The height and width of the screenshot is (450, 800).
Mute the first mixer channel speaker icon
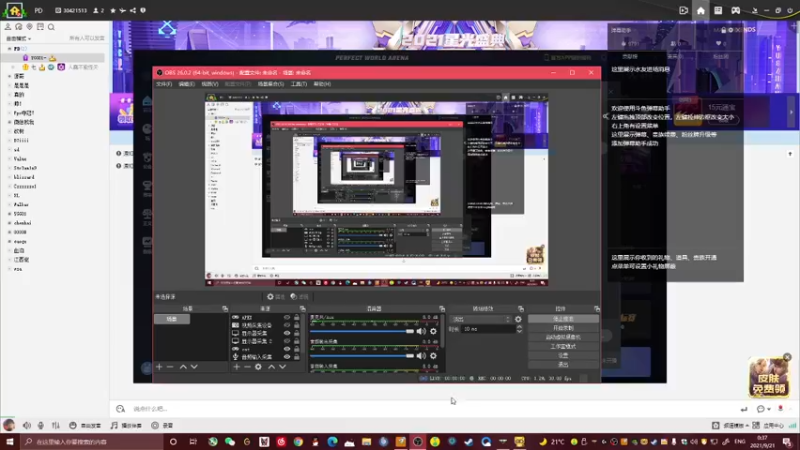click(421, 331)
